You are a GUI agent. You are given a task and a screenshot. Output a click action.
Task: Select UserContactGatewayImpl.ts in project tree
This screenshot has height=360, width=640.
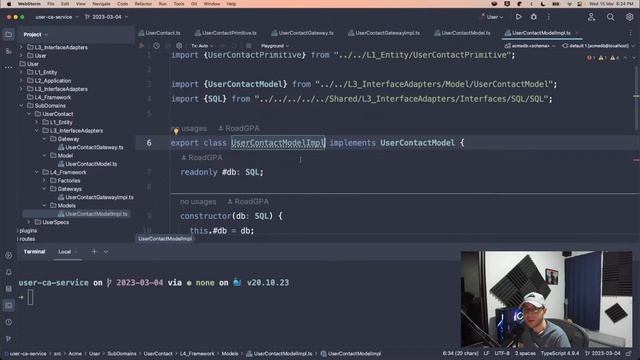coord(99,197)
